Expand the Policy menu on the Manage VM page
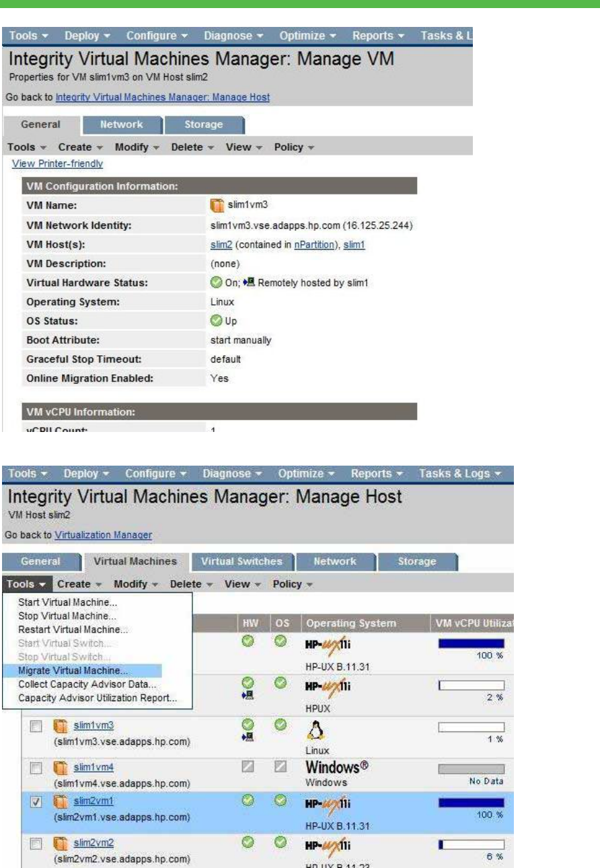 click(294, 147)
